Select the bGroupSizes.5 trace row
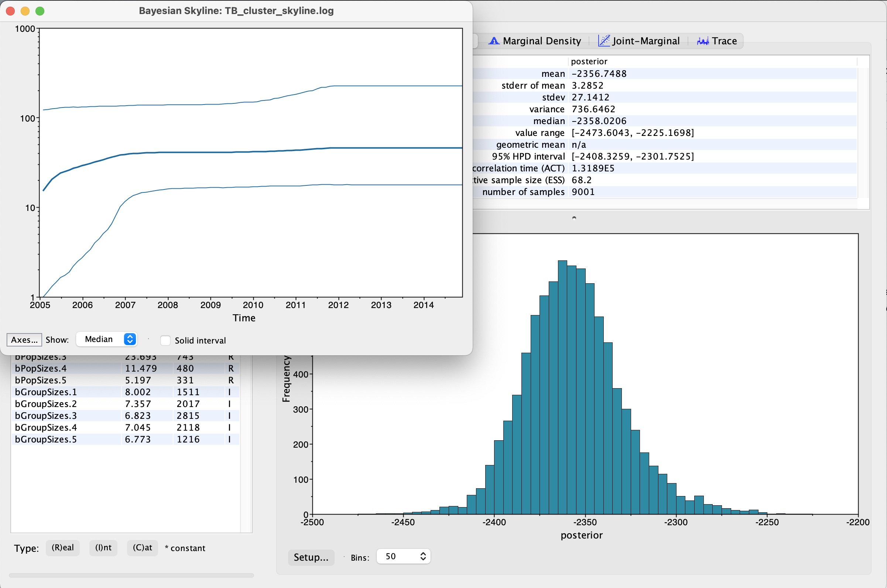The width and height of the screenshot is (887, 588). pyautogui.click(x=125, y=439)
